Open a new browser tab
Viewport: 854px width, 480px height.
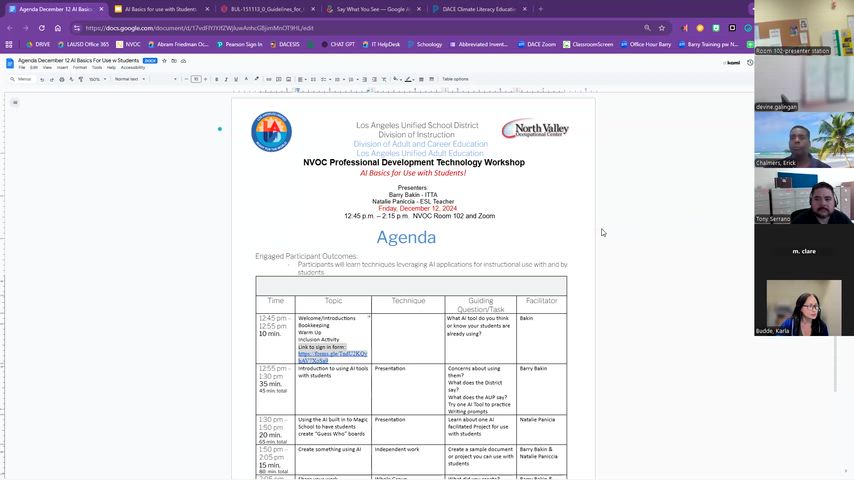tap(540, 9)
